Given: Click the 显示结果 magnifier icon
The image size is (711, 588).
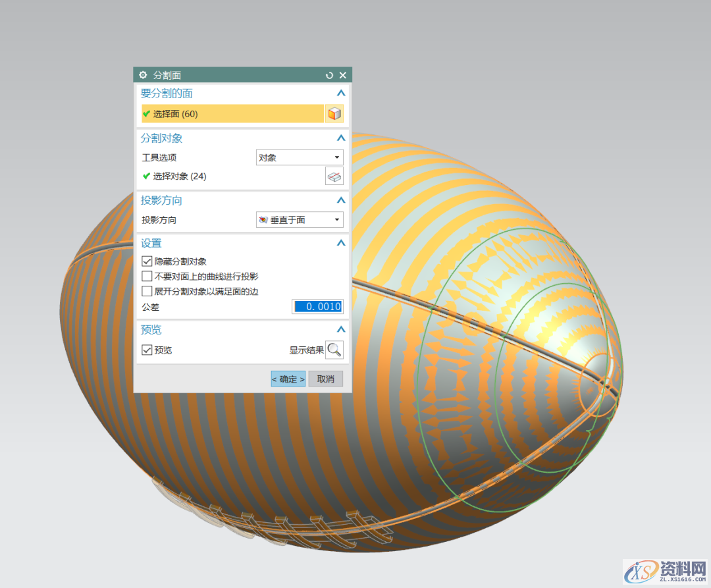Looking at the screenshot, I should (334, 350).
